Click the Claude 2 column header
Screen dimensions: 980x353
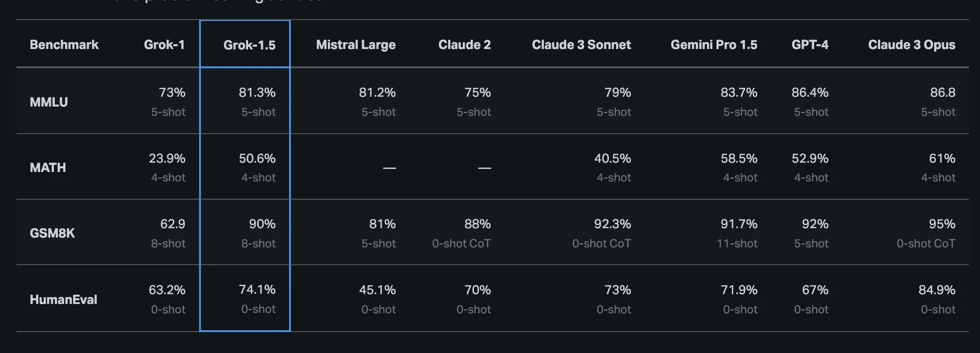pos(464,45)
